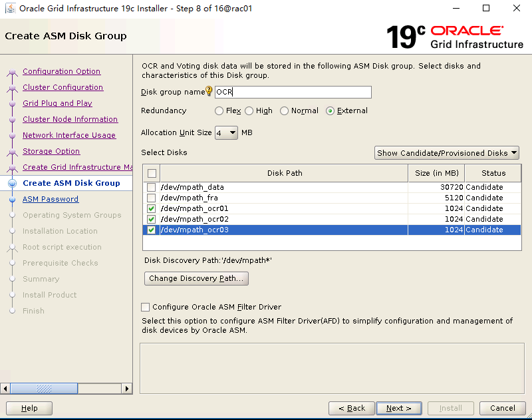Click the right arrow of the step list scrollbar
The image size is (532, 420).
point(127,389)
